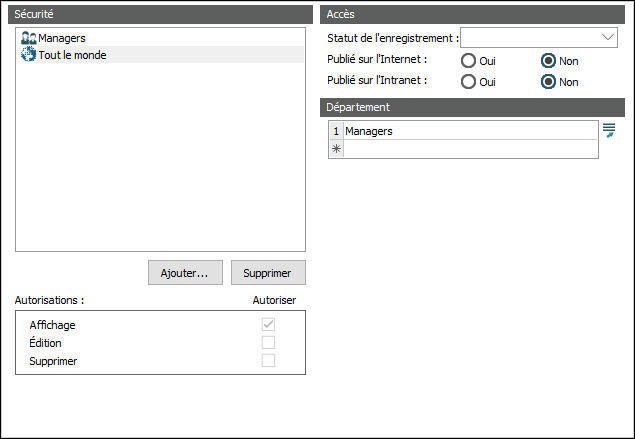Click the new row asterisk marker
The height and width of the screenshot is (439, 635).
[x=336, y=149]
